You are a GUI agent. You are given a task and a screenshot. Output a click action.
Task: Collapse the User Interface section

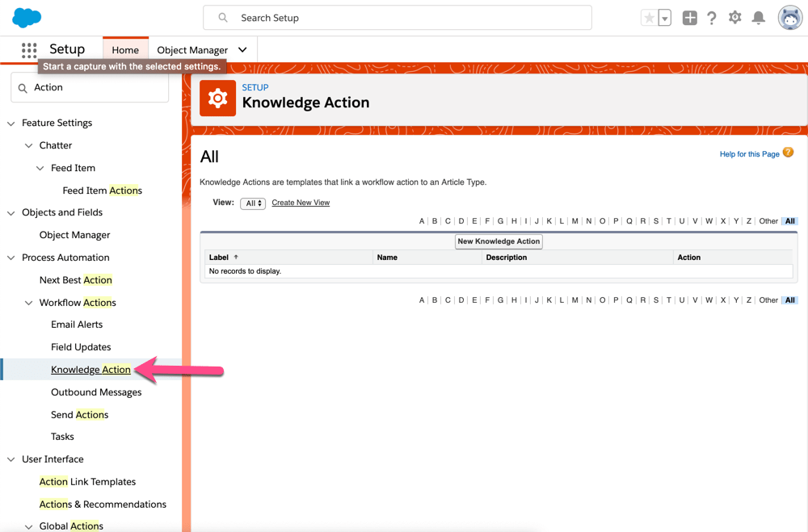(11, 459)
